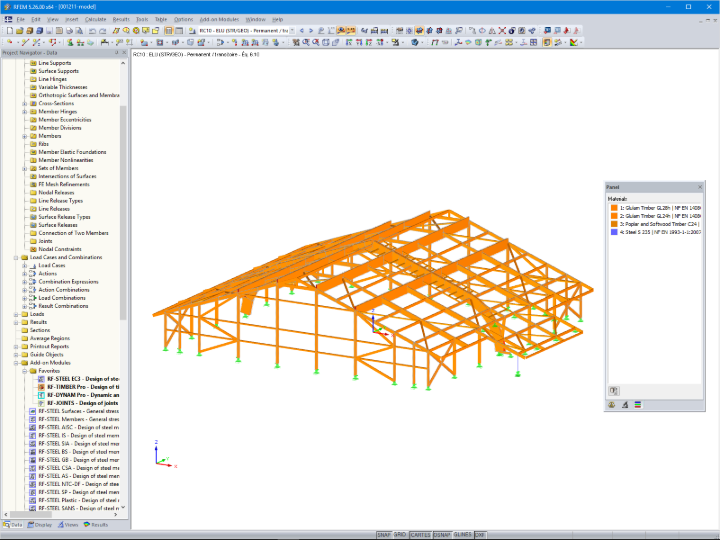This screenshot has width=720, height=540.
Task: Switch to the Display navigator tab
Action: [x=40, y=525]
